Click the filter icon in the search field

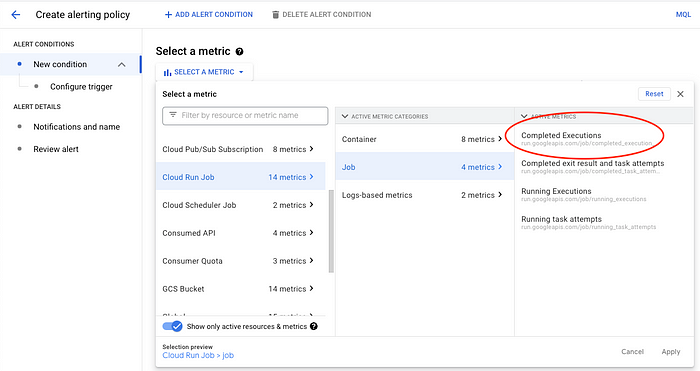point(173,115)
